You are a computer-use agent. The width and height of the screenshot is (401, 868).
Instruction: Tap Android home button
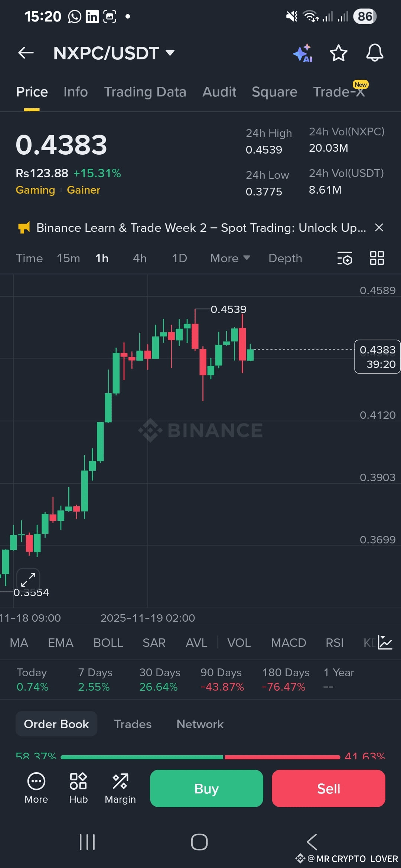coord(199,842)
